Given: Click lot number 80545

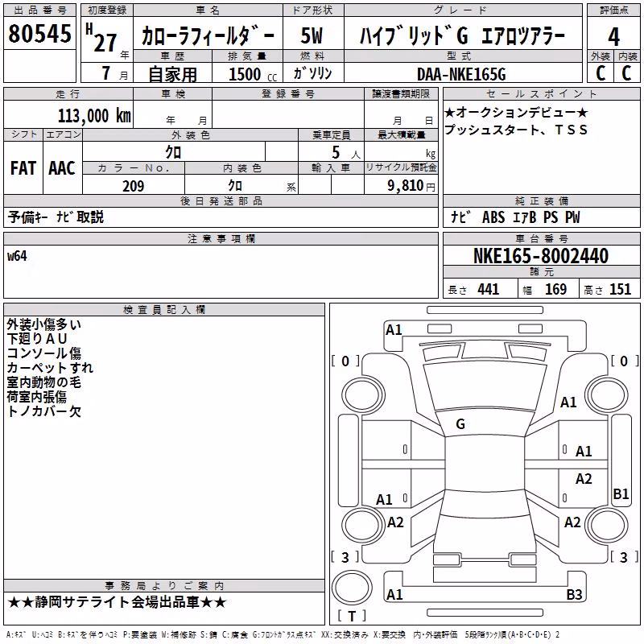Looking at the screenshot, I should pyautogui.click(x=39, y=33).
